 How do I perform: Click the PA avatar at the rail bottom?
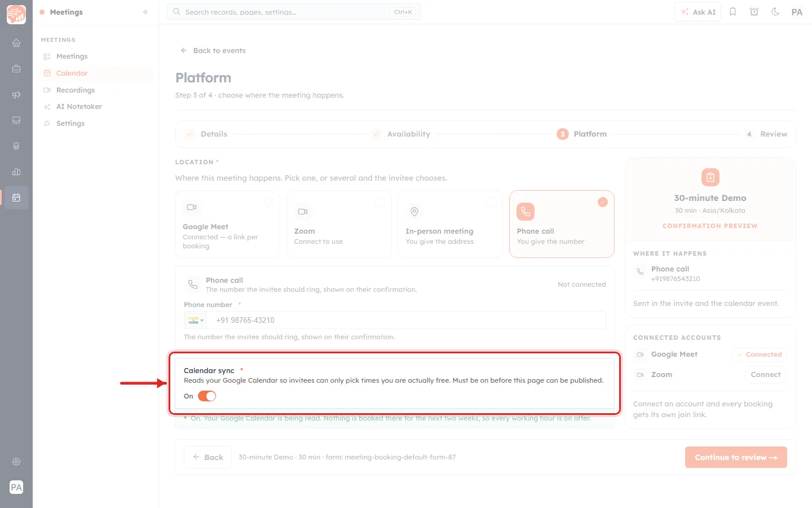click(16, 488)
